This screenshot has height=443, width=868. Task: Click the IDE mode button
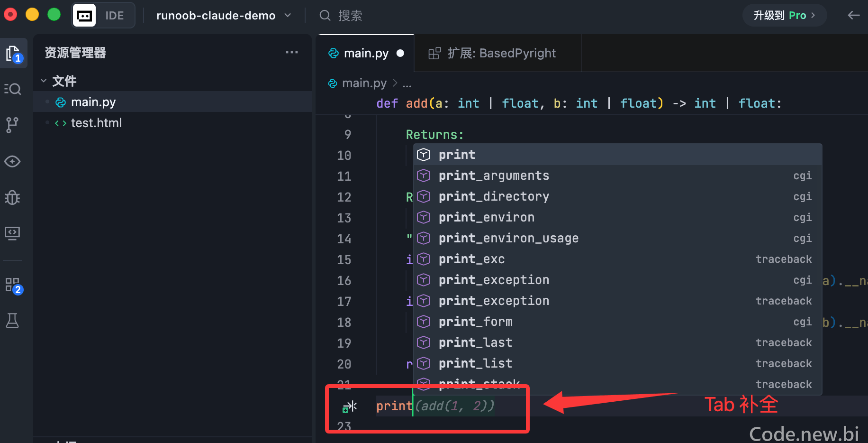[x=104, y=16]
